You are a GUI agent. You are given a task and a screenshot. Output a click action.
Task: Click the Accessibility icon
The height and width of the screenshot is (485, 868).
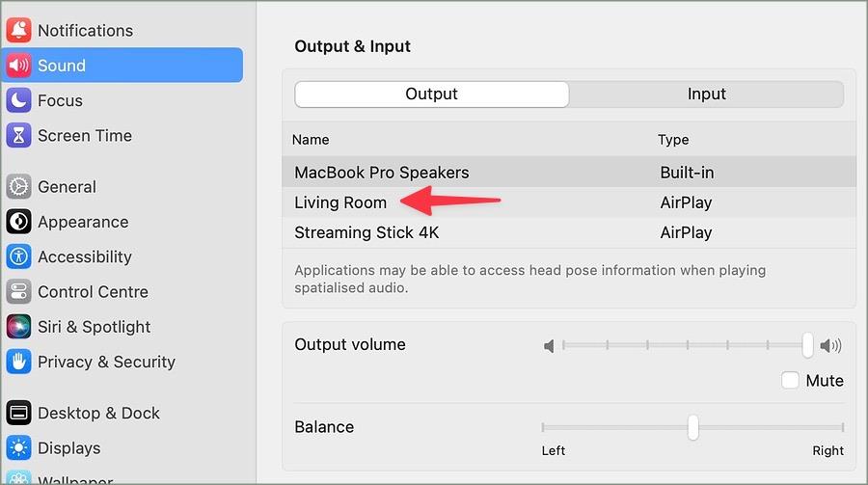point(19,256)
